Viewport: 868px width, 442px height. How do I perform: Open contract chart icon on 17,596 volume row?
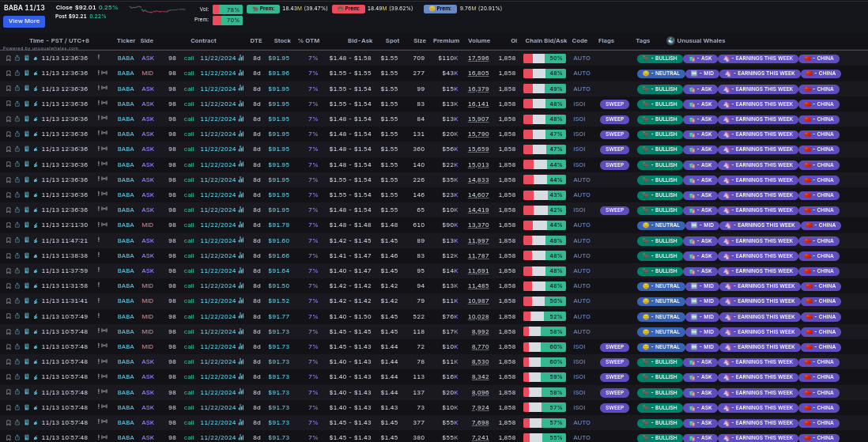click(241, 58)
